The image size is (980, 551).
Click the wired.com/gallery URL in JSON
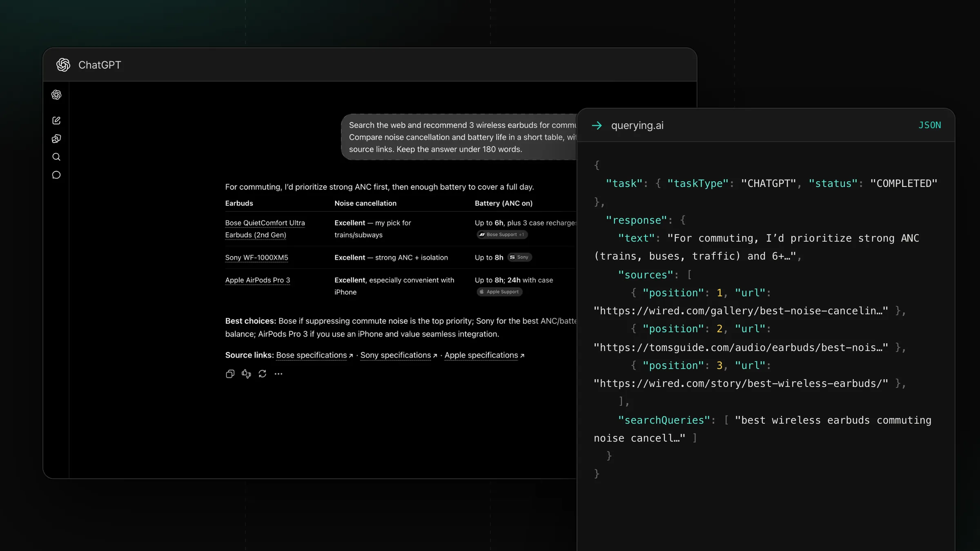coord(741,311)
